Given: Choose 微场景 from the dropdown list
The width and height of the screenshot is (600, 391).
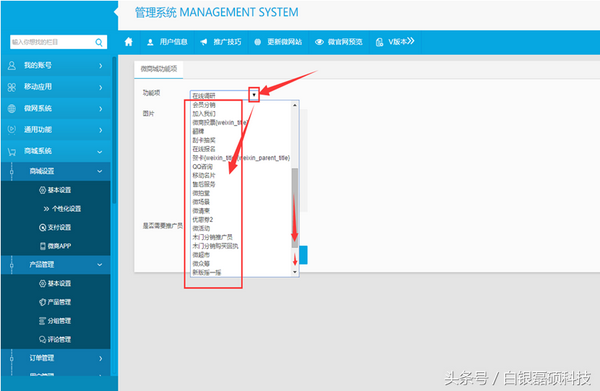Looking at the screenshot, I should point(201,202).
